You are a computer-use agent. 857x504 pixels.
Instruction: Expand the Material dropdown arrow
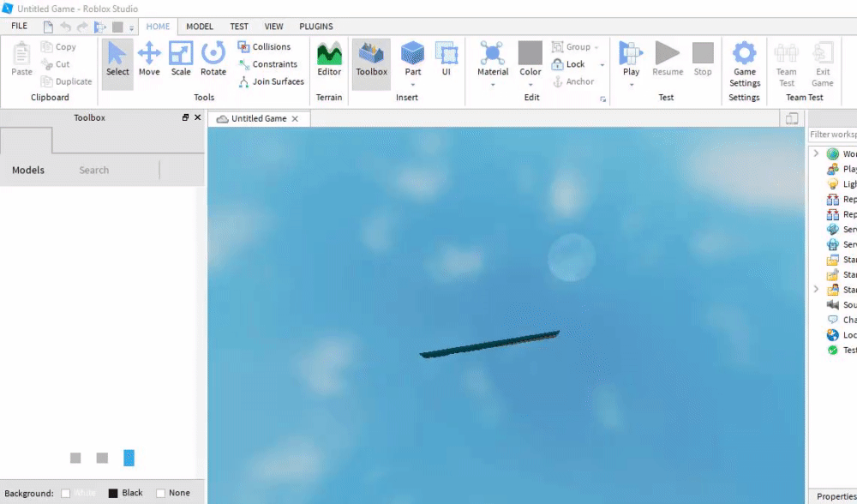[x=493, y=85]
